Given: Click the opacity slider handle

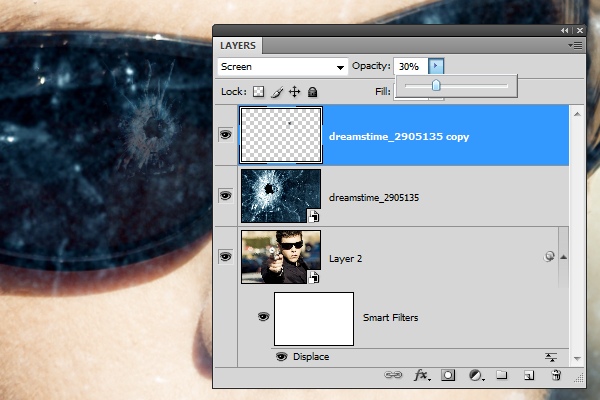Looking at the screenshot, I should point(436,87).
